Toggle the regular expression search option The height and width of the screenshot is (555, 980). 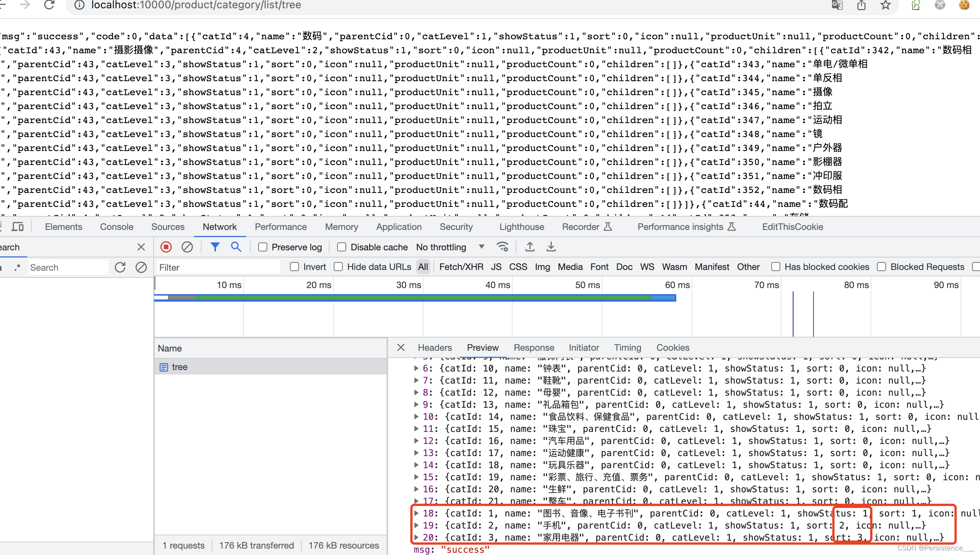point(17,267)
